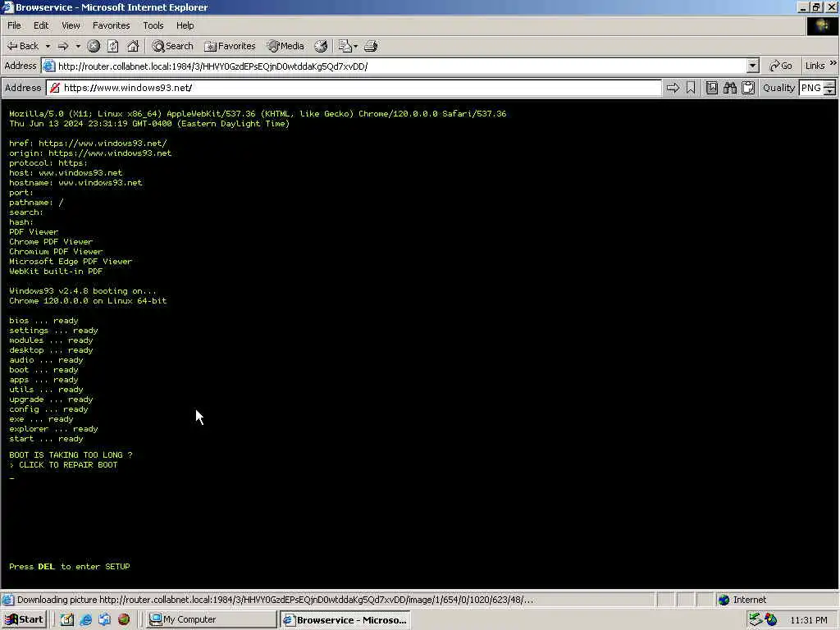The height and width of the screenshot is (630, 840).
Task: Click the Forward arrow button
Action: [62, 46]
